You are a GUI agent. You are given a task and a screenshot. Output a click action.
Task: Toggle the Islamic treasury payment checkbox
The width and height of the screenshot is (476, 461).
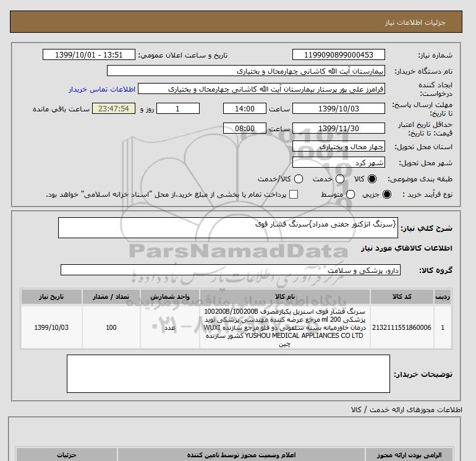tap(294, 194)
